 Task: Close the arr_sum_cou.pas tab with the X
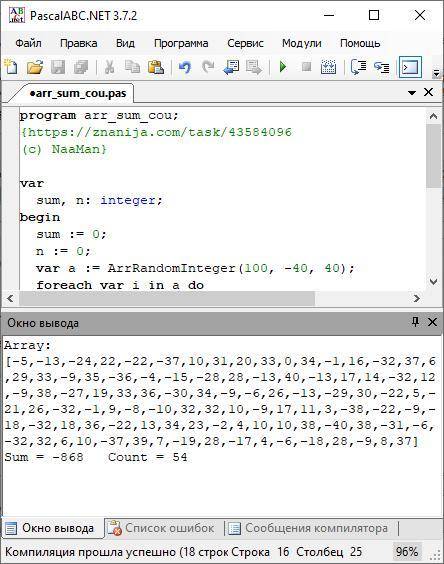[428, 92]
